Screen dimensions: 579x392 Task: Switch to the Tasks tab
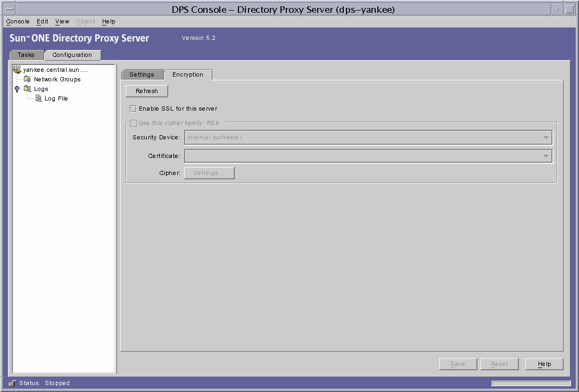coord(27,55)
